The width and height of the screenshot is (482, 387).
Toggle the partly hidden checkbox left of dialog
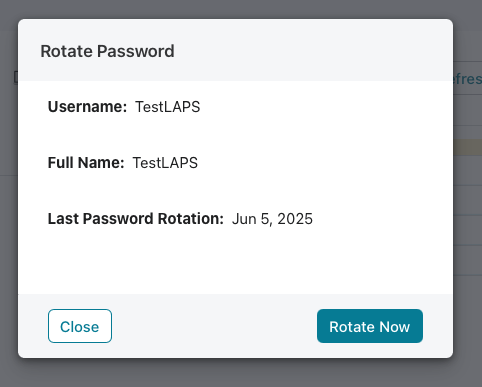(x=16, y=77)
